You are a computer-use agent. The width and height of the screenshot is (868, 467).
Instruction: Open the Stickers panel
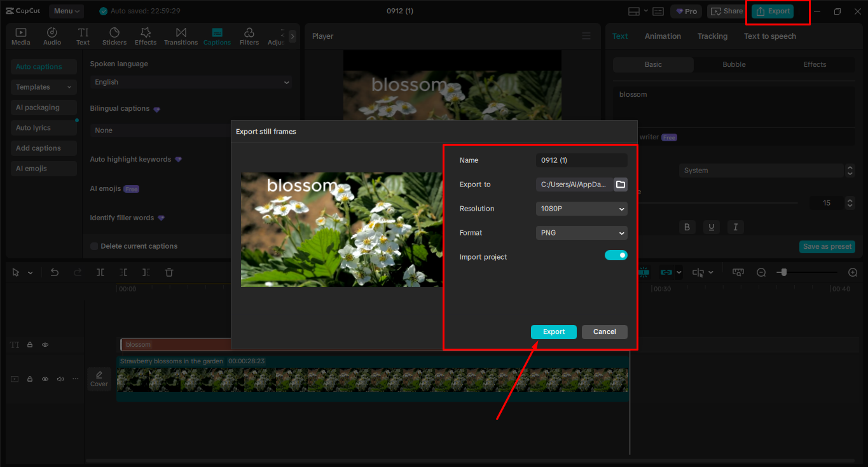pos(114,36)
